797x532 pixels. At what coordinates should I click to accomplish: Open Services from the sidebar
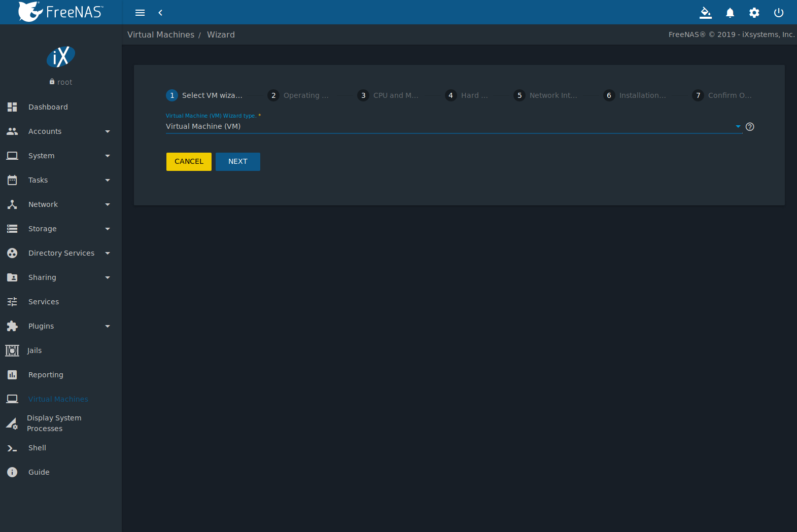tap(61, 302)
